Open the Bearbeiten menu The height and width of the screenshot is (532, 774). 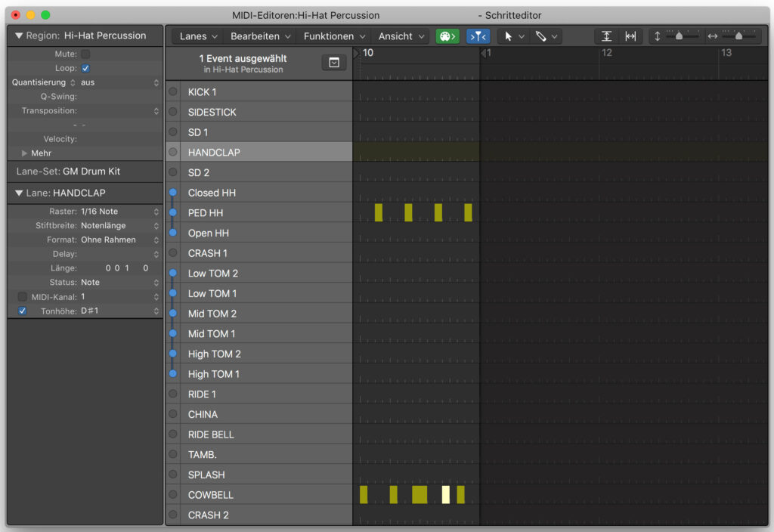260,36
